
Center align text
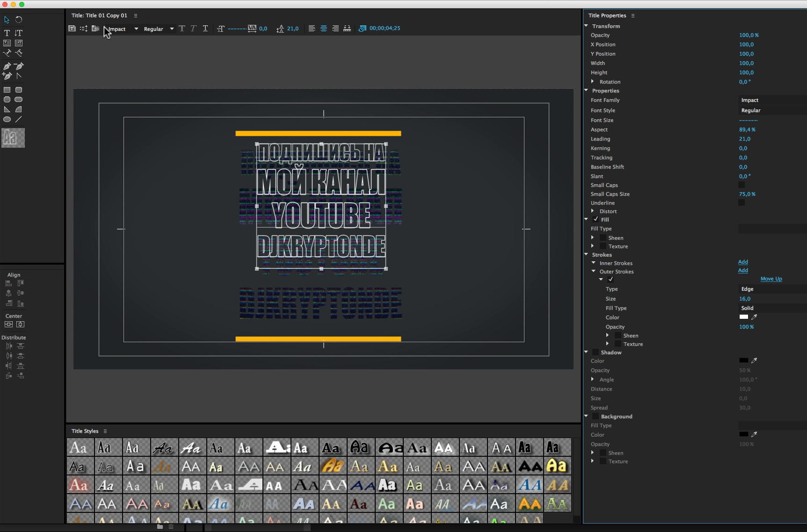coord(324,29)
